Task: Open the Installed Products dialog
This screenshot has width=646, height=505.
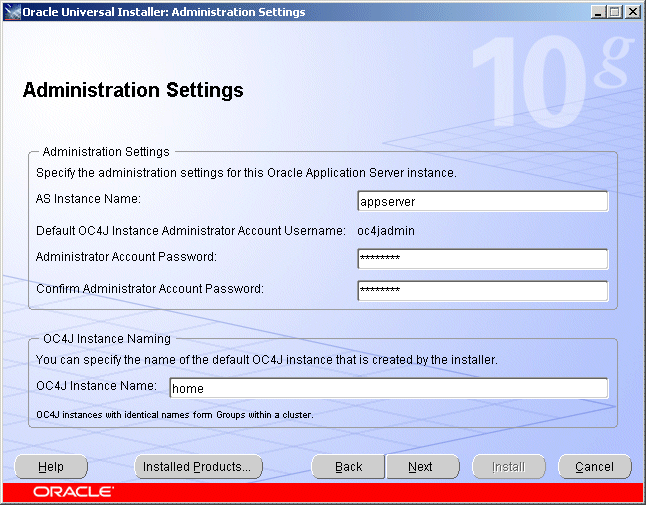Action: tap(199, 467)
